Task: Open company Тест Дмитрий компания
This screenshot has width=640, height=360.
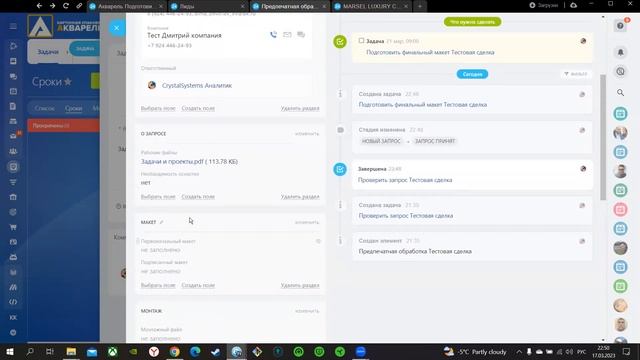Action: 184,36
